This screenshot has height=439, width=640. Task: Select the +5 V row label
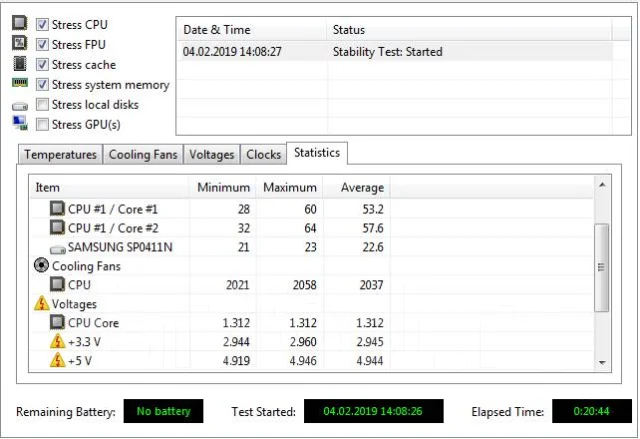click(80, 361)
